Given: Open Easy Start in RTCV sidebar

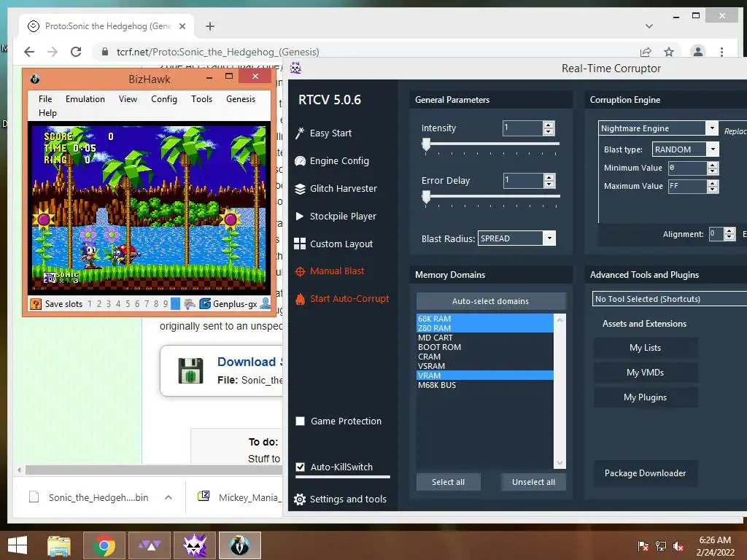Looking at the screenshot, I should pos(324,133).
